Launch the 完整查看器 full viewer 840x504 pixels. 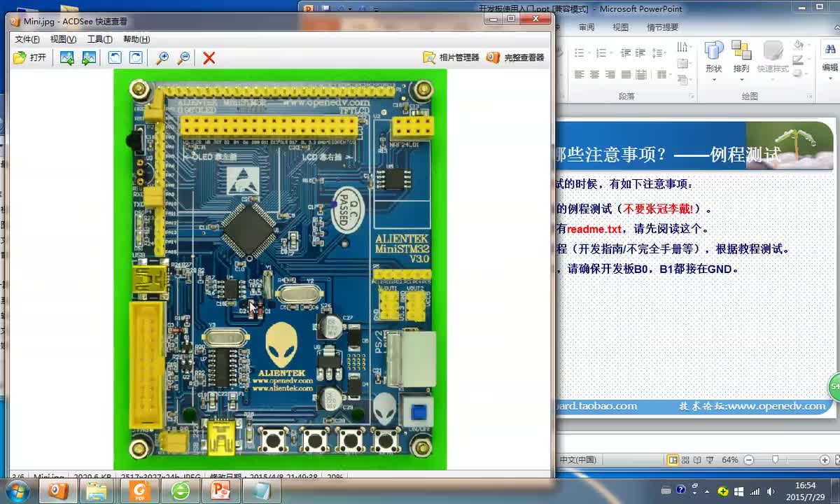click(515, 57)
